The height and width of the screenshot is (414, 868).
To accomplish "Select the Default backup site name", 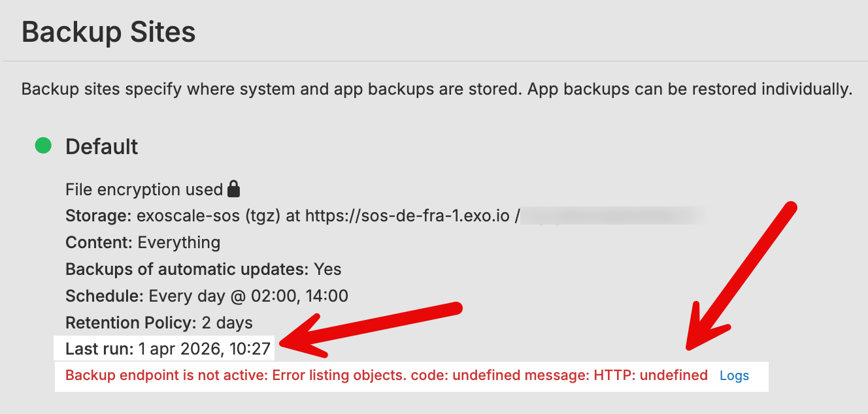I will (x=102, y=146).
